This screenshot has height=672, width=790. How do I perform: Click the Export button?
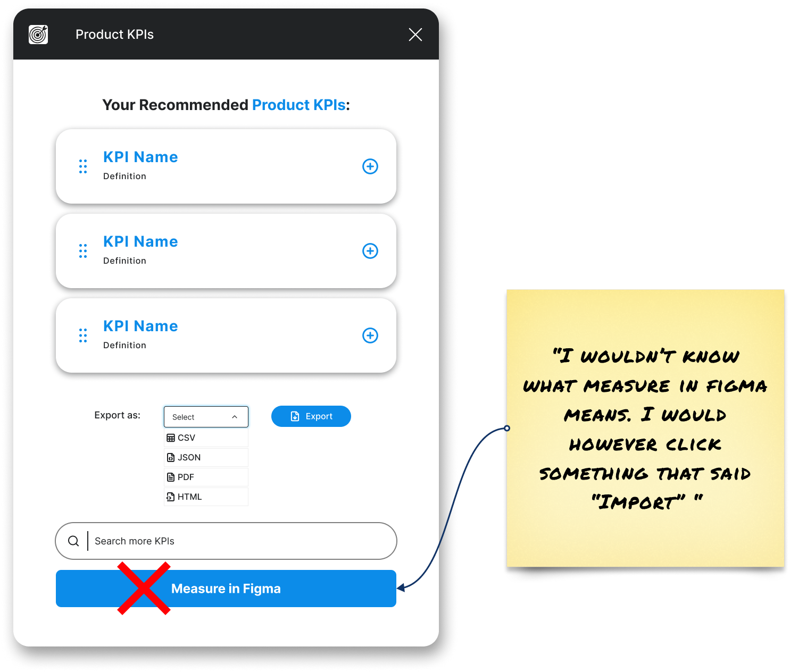click(x=311, y=416)
